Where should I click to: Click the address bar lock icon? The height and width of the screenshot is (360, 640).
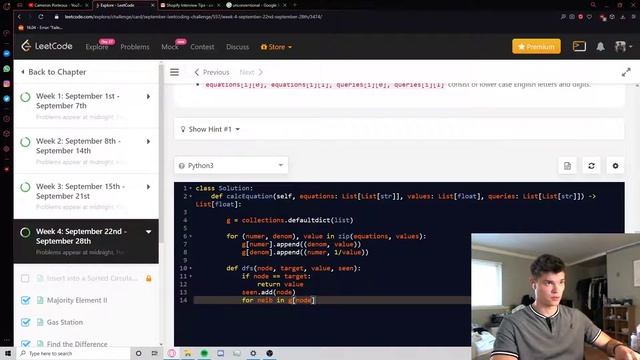[x=57, y=17]
